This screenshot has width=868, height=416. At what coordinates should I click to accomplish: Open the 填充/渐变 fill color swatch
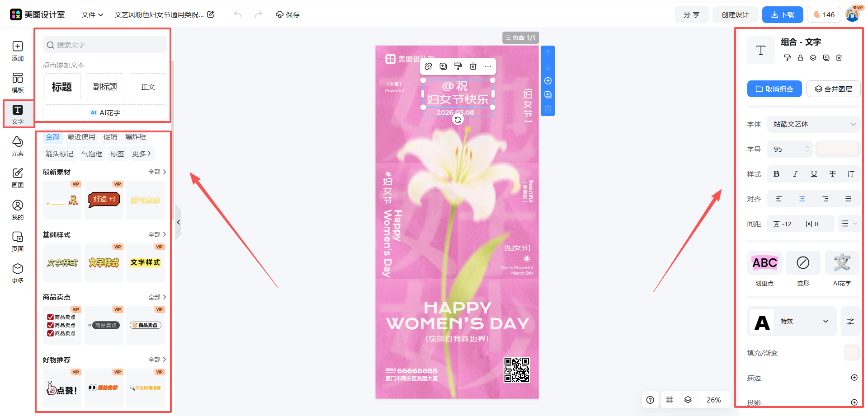tap(851, 353)
